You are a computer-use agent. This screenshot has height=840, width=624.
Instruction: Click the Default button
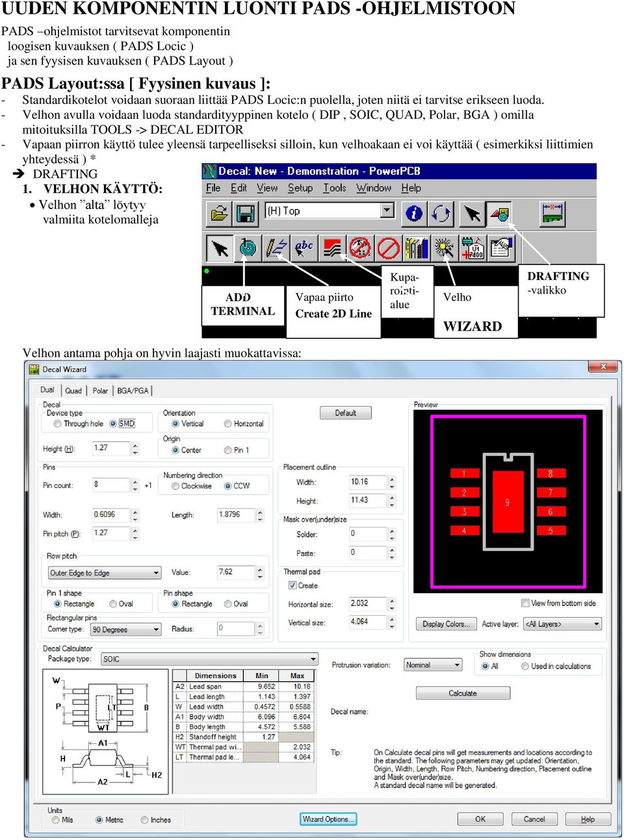click(x=346, y=413)
